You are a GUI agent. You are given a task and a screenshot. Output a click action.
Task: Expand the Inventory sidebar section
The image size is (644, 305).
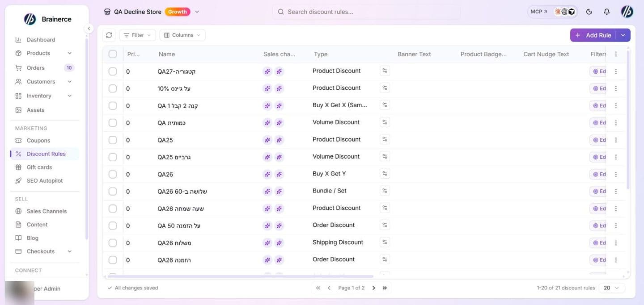click(70, 96)
